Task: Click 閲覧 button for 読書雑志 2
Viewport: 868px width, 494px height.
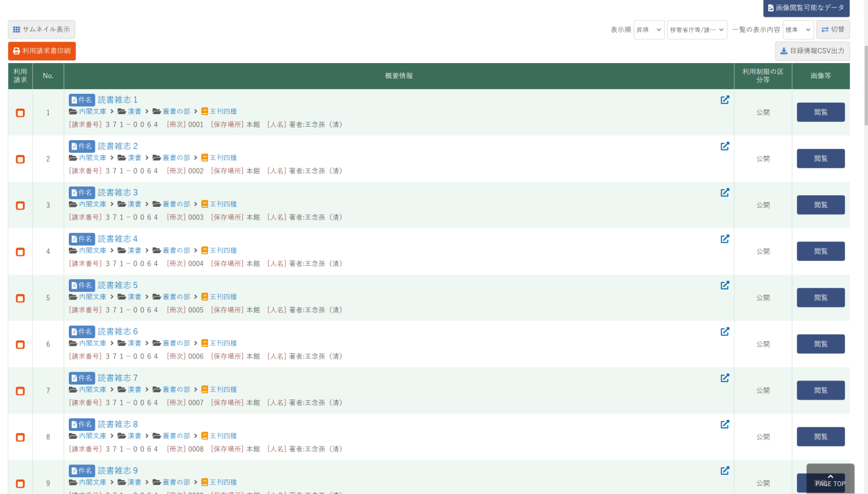Action: pyautogui.click(x=820, y=159)
